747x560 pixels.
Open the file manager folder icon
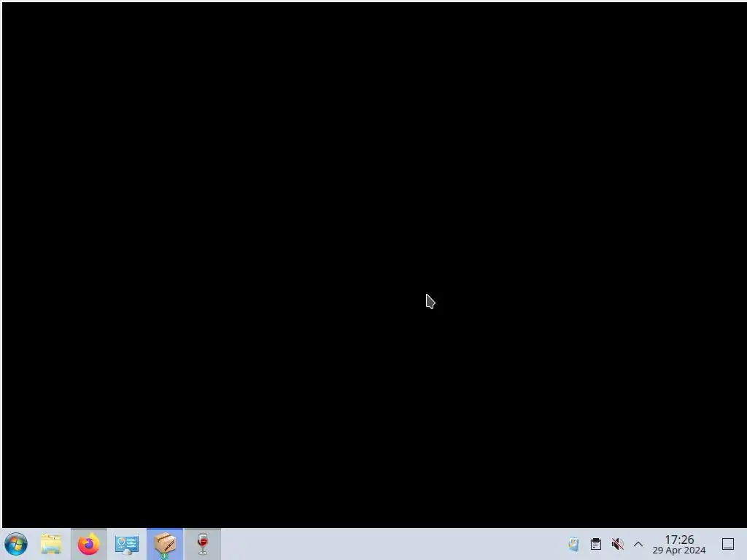pyautogui.click(x=51, y=544)
